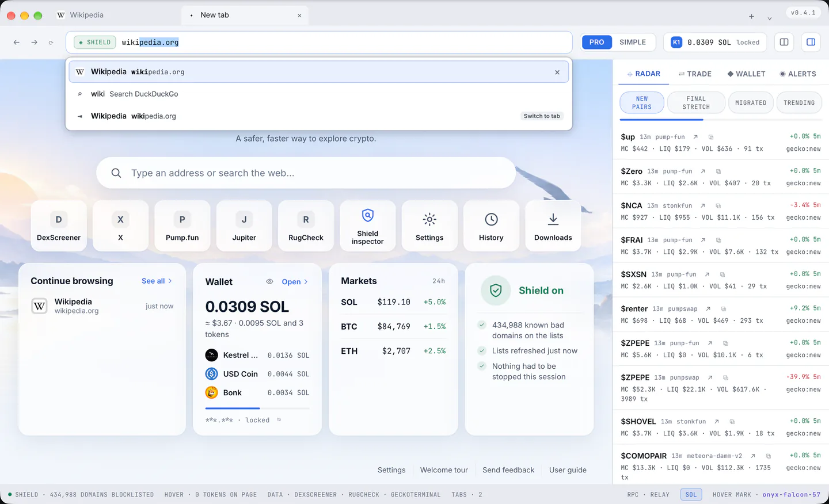Click the Send feedback link
The height and width of the screenshot is (504, 829).
pos(508,470)
